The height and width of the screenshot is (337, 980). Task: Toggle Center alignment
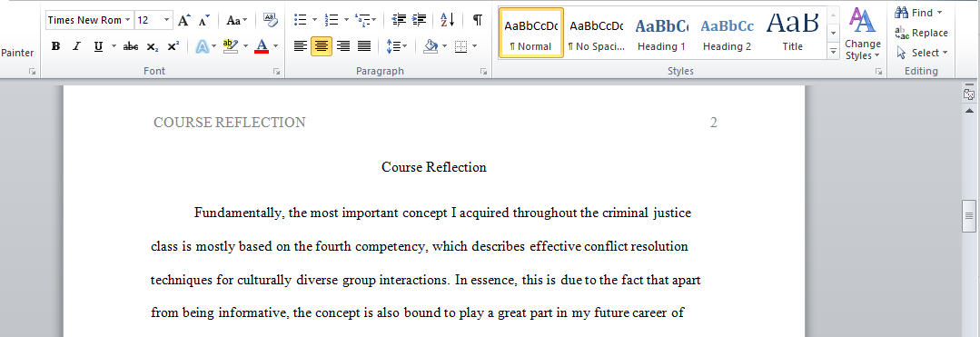(x=322, y=46)
